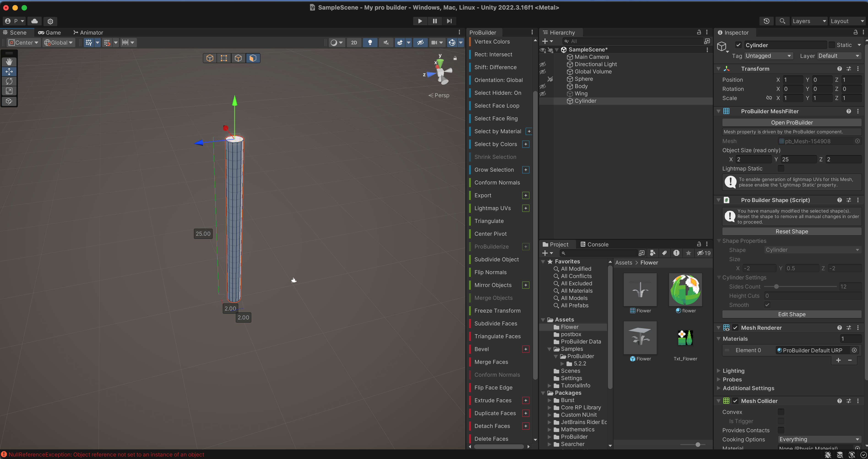Image resolution: width=868 pixels, height=459 pixels.
Task: Toggle 2D view mode
Action: [354, 42]
